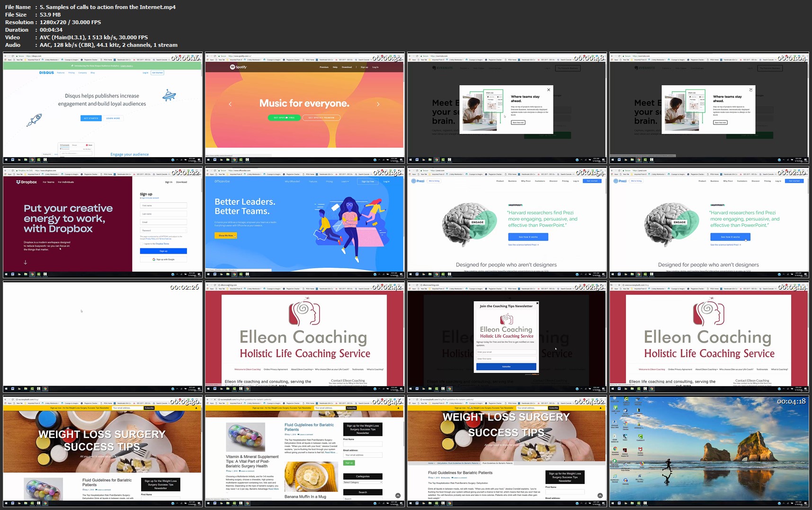The height and width of the screenshot is (510, 812).
Task: Open For Individuals in the Dropbox header
Action: tap(66, 182)
